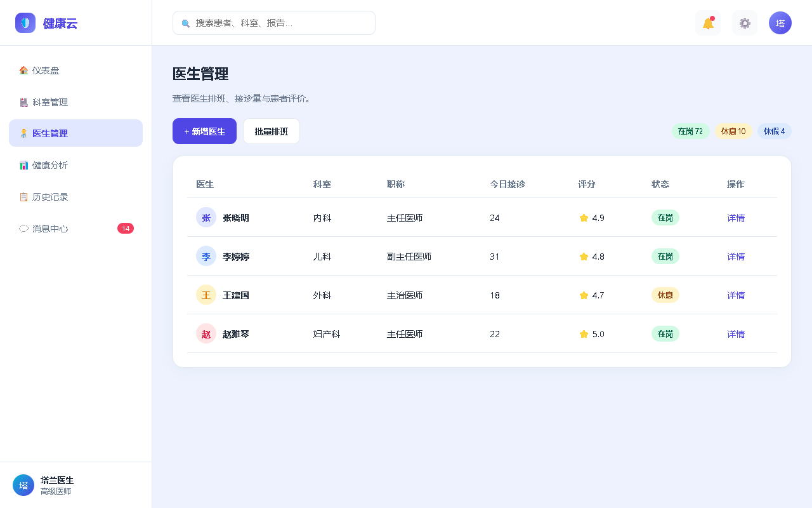Open 科室管理 menu item
Screen dimensions: 812x508
(75, 102)
